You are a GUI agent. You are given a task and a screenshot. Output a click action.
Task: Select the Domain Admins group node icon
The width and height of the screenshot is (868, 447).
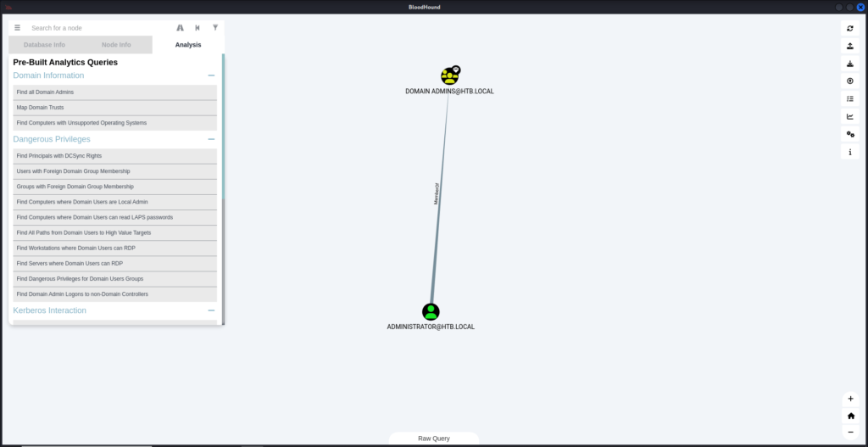click(449, 75)
